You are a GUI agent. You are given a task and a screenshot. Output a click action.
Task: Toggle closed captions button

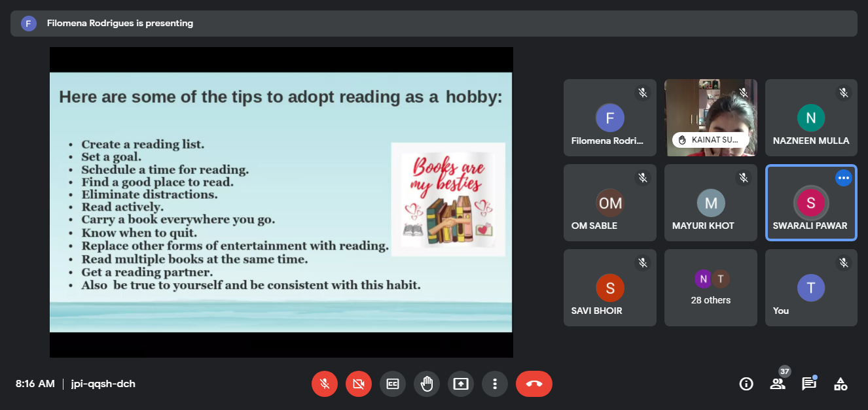tap(393, 384)
